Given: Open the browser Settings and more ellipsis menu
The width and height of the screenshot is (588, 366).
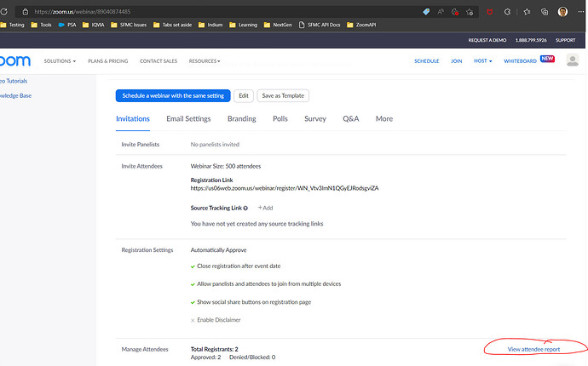Looking at the screenshot, I should 581,12.
